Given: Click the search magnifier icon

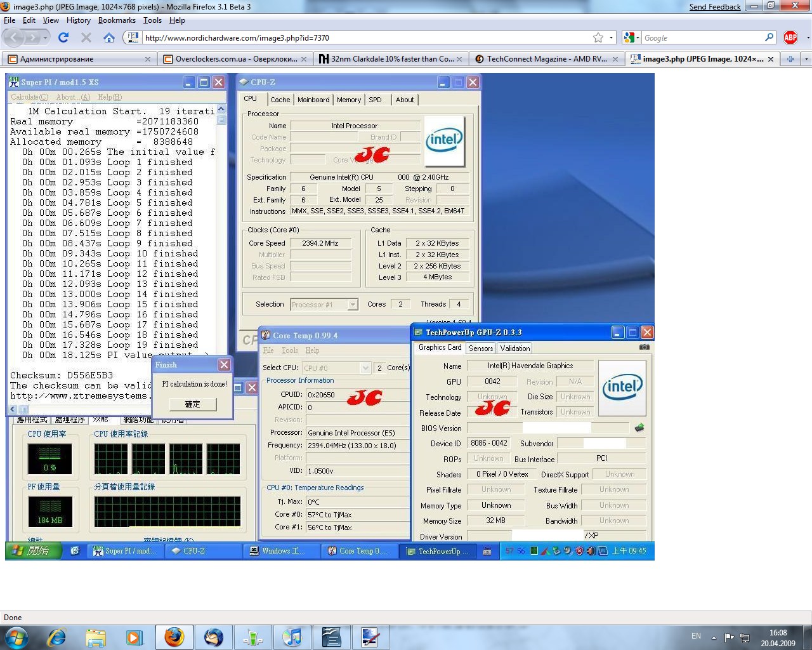Looking at the screenshot, I should coord(769,37).
